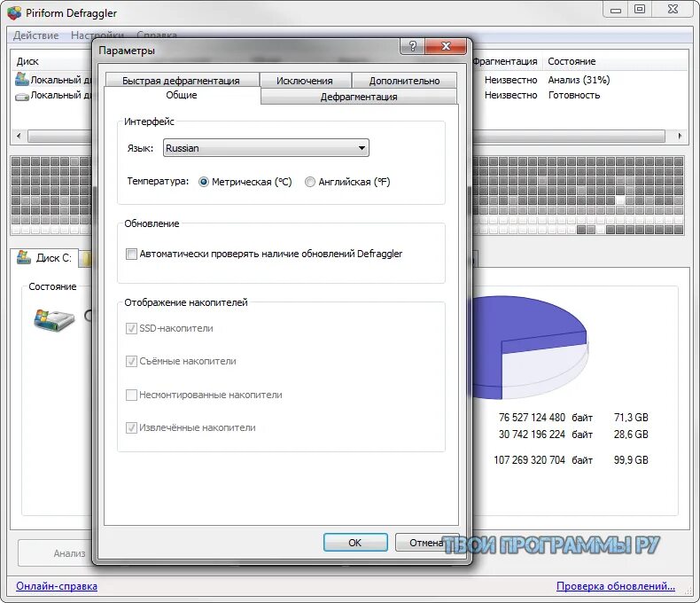Viewport: 700px width, 603px height.
Task: Click the Анализ (31%) status cell
Action: [x=579, y=80]
